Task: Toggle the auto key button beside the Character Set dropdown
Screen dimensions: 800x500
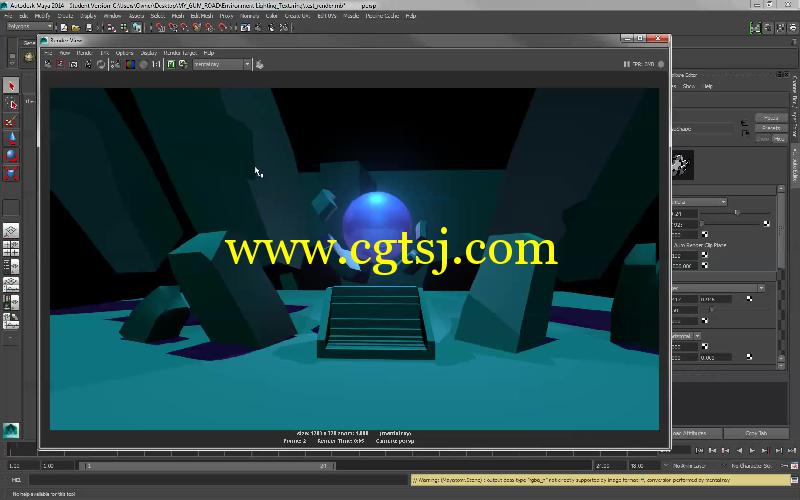Action: 794,466
